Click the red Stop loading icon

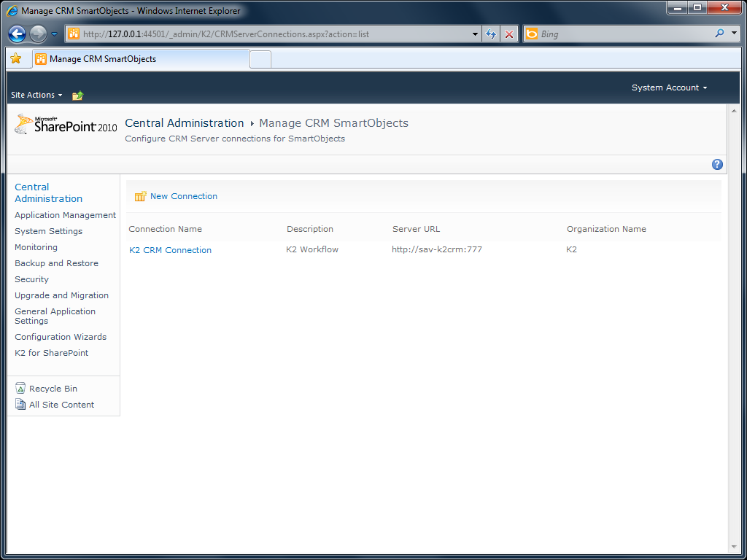509,34
